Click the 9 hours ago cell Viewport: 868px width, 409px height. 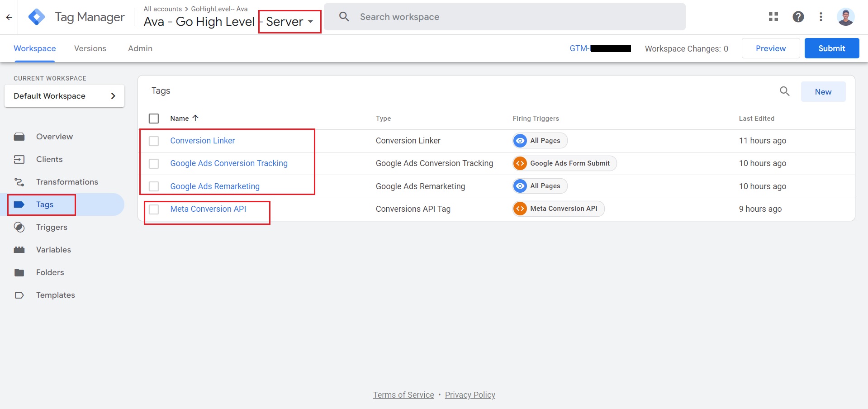[x=760, y=209]
